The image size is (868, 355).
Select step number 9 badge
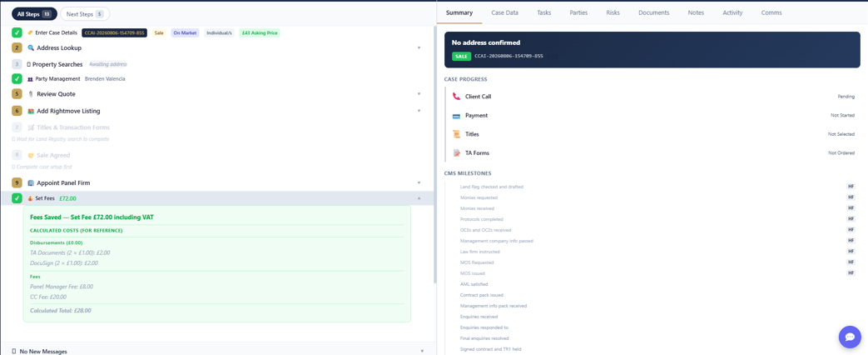pos(17,182)
